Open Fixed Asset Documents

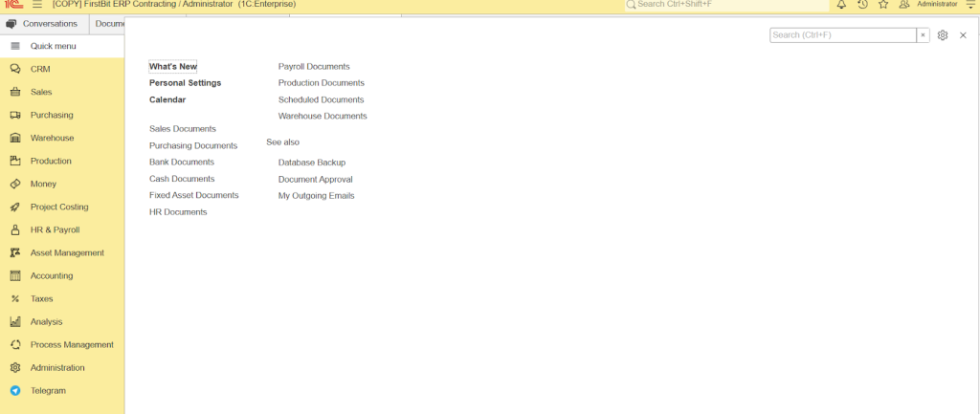(193, 195)
